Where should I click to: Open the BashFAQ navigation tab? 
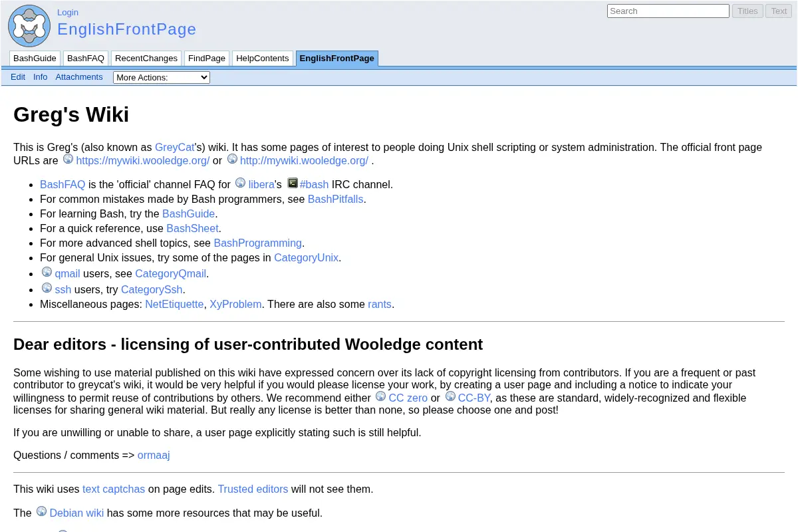[x=86, y=59]
